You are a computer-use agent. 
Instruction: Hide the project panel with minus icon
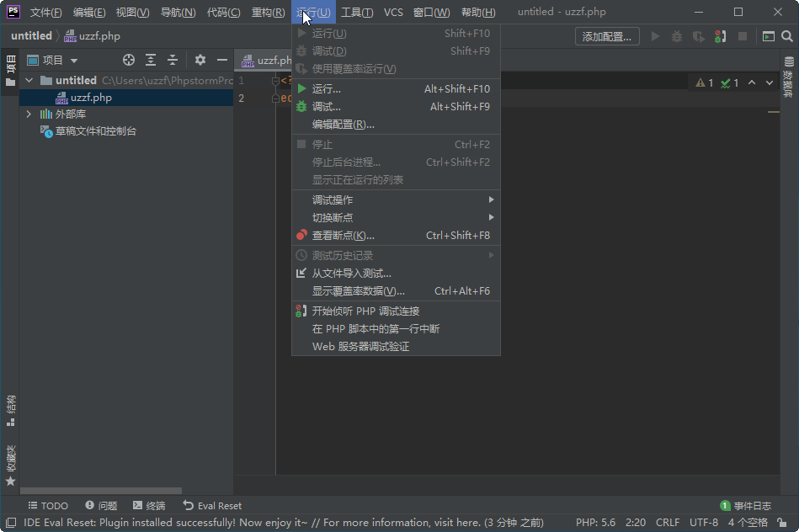point(222,60)
